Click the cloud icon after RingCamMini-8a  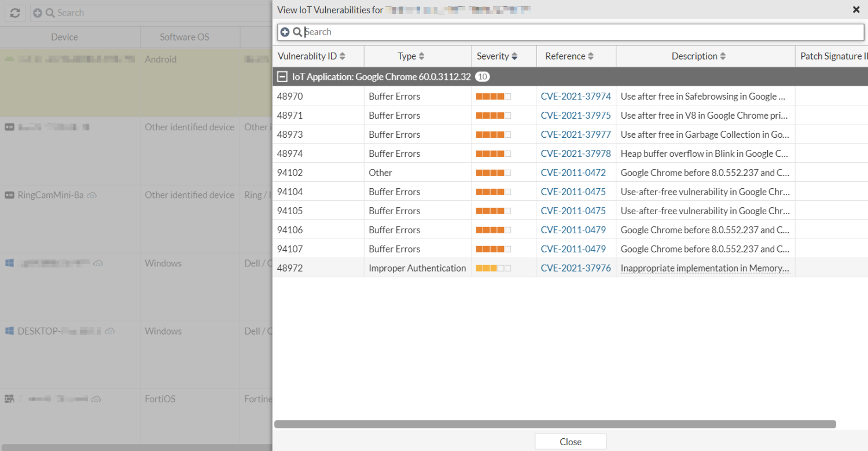[91, 196]
